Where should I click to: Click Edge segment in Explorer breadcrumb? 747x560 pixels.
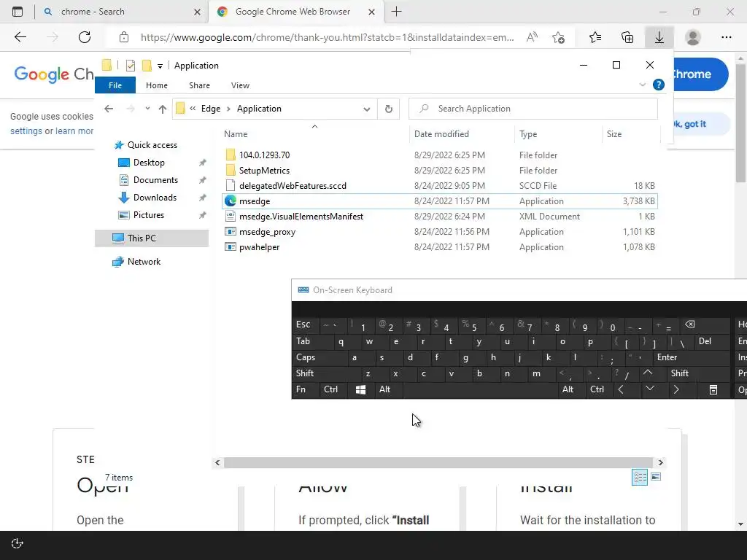point(211,109)
